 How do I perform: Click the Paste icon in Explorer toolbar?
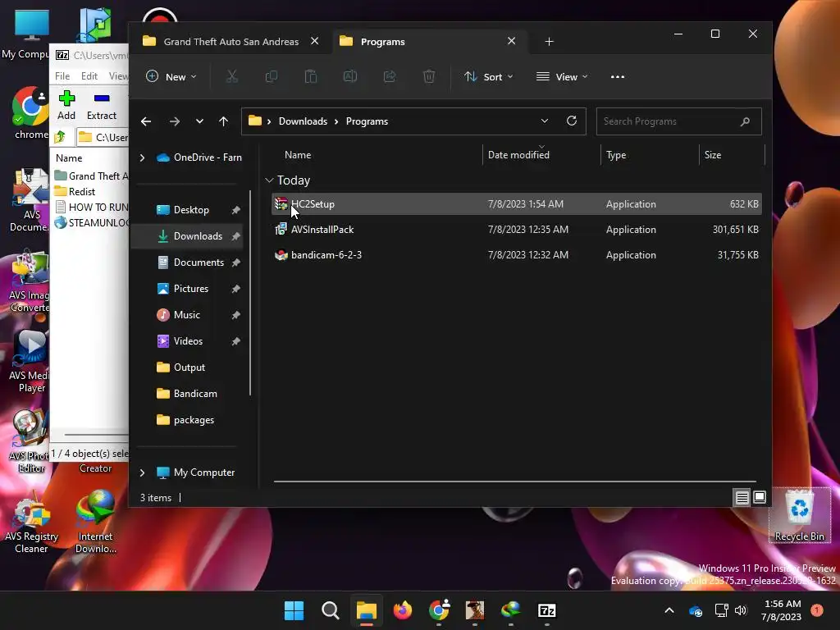pos(311,76)
